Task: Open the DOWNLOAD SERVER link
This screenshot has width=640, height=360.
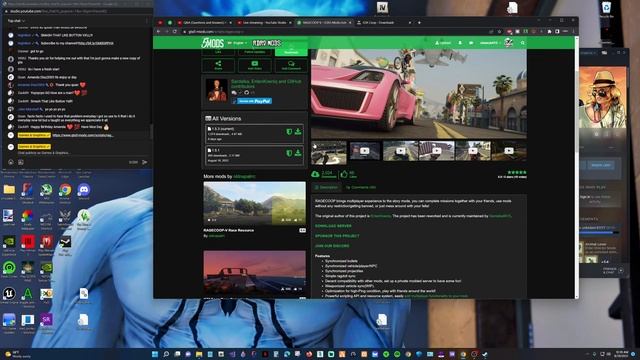Action: (x=333, y=226)
